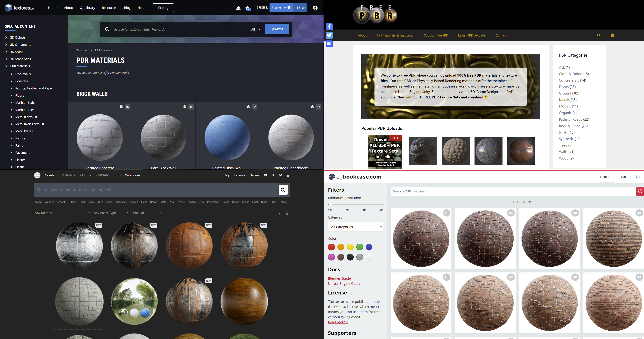
Task: Click the Pricing button
Action: [x=163, y=8]
